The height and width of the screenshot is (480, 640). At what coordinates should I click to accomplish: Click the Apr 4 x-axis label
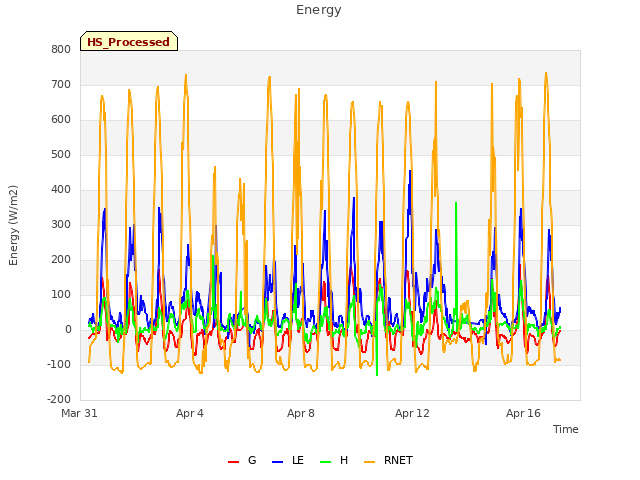pos(190,413)
